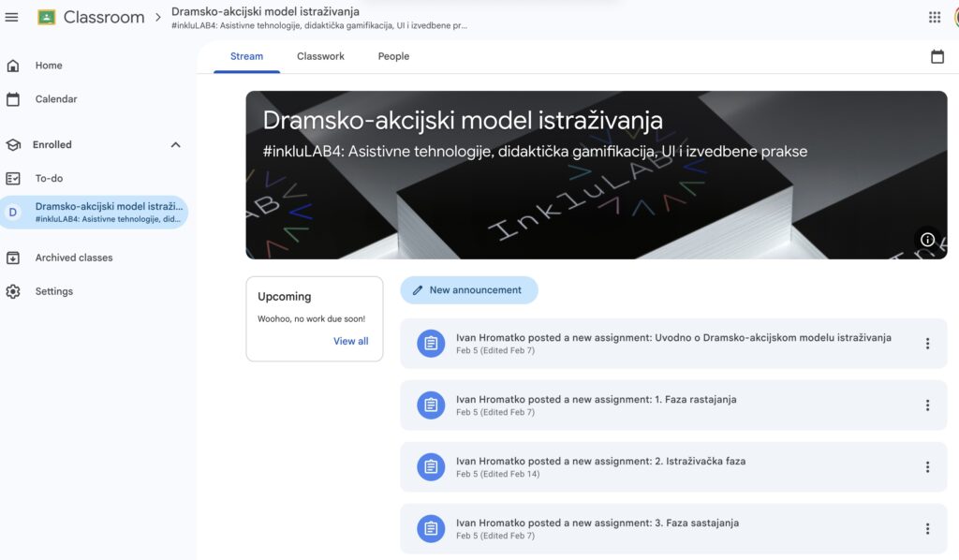Switch to the Classwork tab

click(320, 56)
